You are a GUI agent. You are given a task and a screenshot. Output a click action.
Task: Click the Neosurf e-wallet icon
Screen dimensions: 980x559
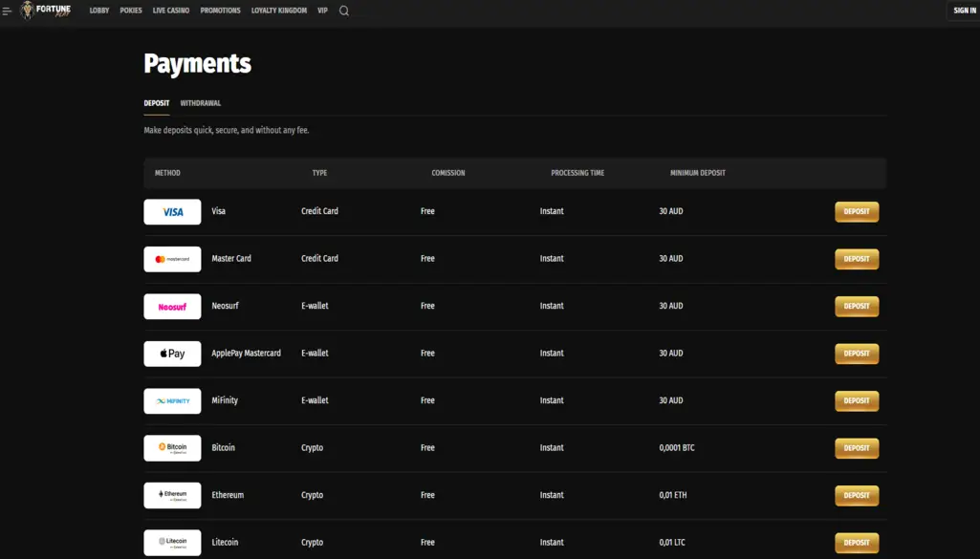[171, 306]
